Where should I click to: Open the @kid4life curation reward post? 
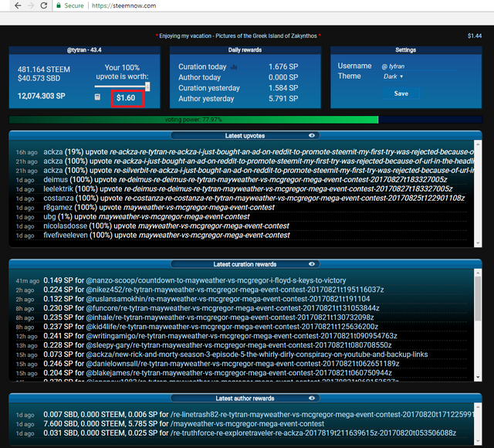click(x=232, y=326)
